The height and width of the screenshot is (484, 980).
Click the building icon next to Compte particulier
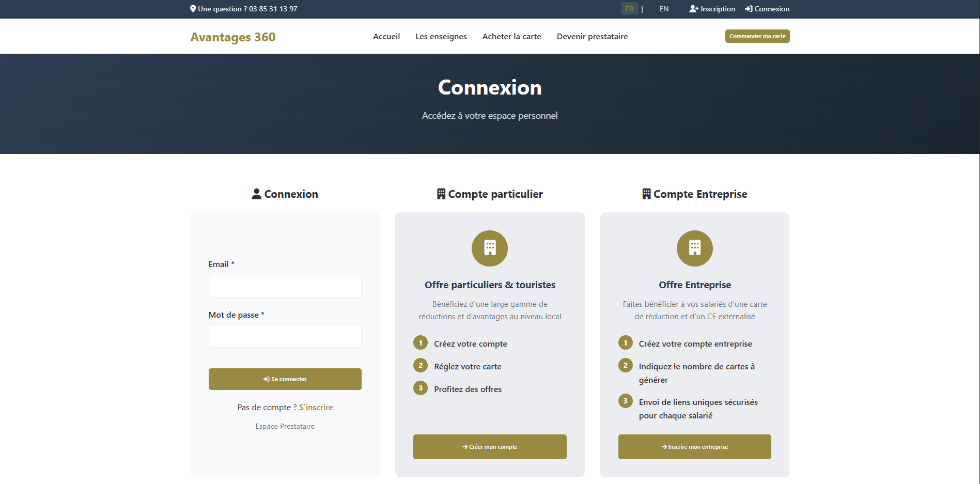441,193
